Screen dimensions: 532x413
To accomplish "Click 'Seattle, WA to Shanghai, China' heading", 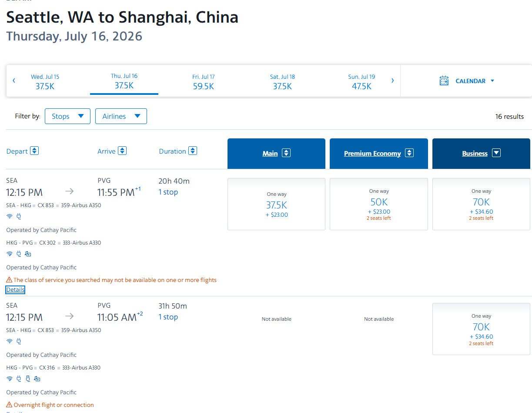I will click(122, 17).
